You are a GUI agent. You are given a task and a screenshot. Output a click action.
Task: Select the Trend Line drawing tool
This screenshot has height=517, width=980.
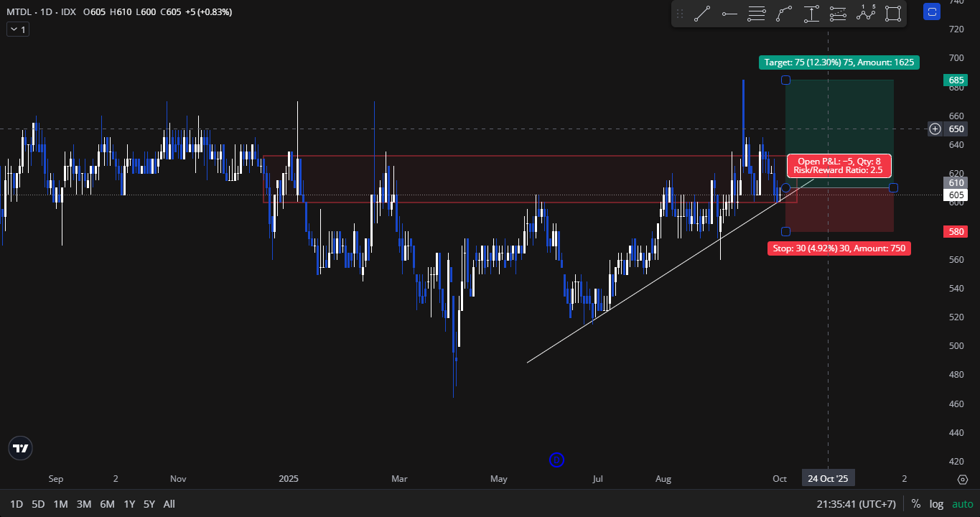tap(702, 14)
